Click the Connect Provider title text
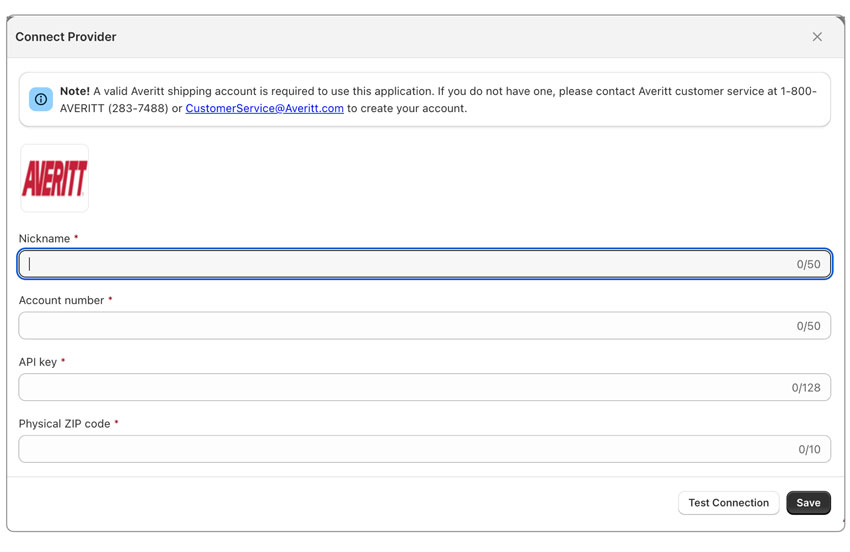 pyautogui.click(x=66, y=37)
